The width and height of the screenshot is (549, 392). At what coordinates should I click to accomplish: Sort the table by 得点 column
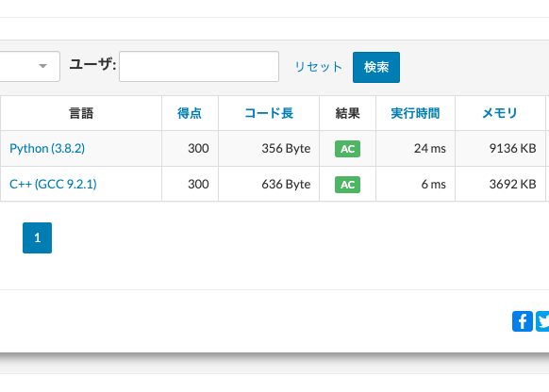click(190, 113)
